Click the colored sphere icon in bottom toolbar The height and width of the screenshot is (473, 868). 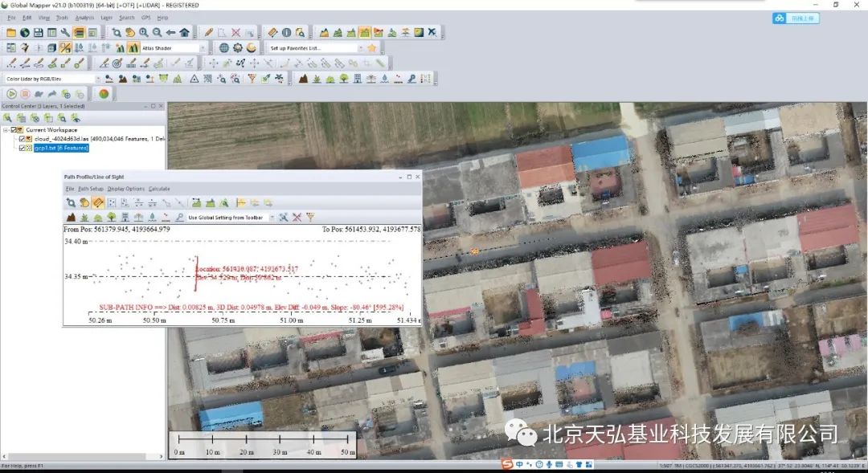click(104, 94)
